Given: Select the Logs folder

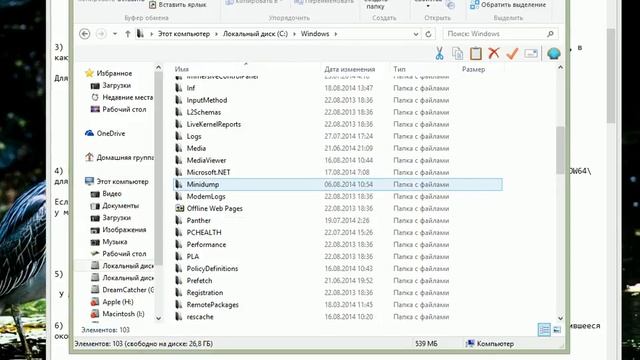Looking at the screenshot, I should [194, 136].
